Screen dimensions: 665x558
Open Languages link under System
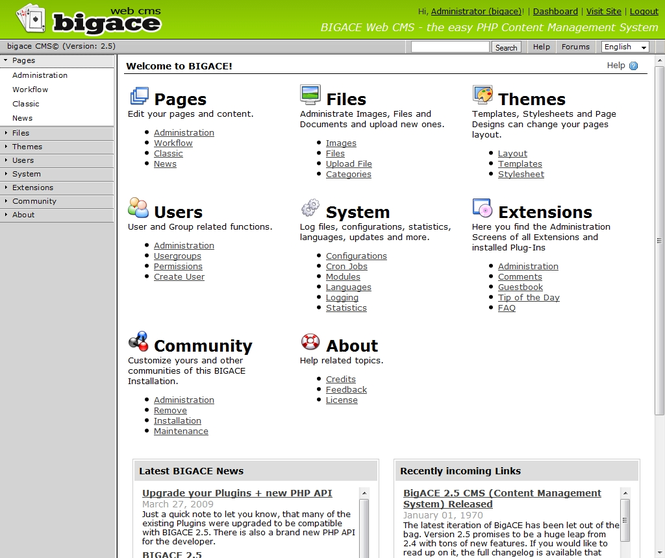[348, 287]
